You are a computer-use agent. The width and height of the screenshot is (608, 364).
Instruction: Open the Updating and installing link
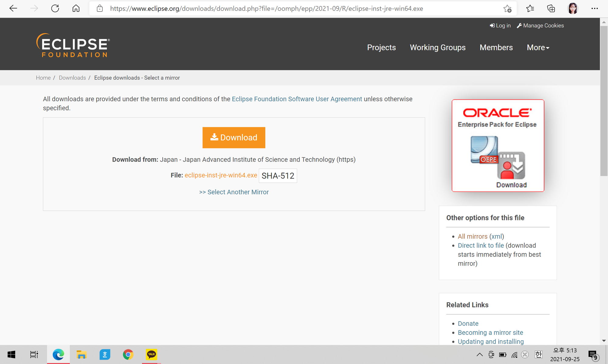click(491, 342)
